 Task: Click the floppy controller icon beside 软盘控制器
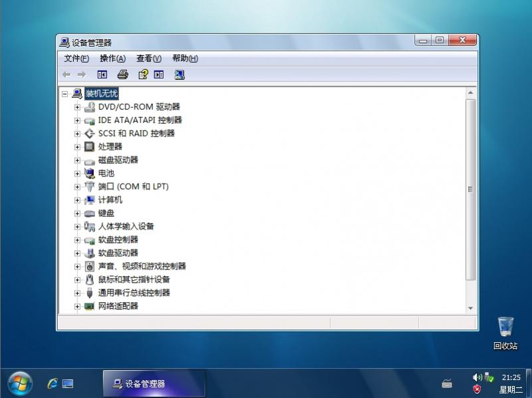pyautogui.click(x=90, y=240)
